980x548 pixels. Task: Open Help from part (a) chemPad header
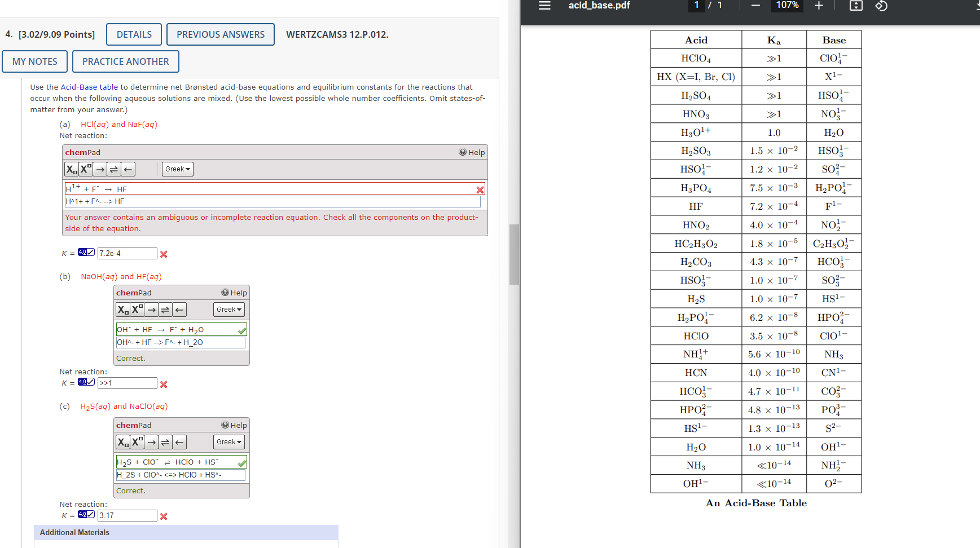472,152
